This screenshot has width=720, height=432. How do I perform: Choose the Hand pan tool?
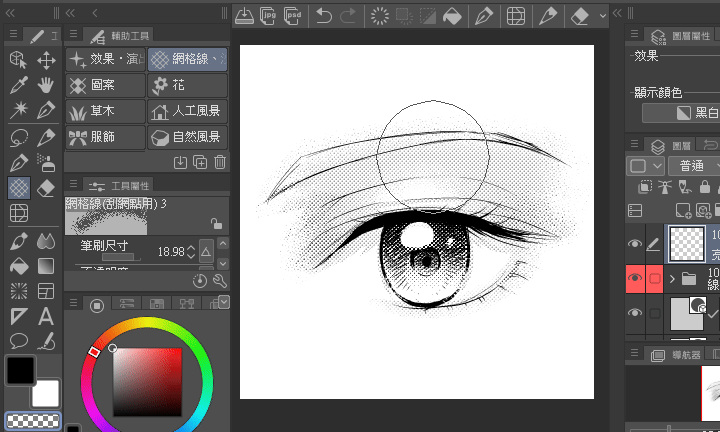(x=46, y=86)
